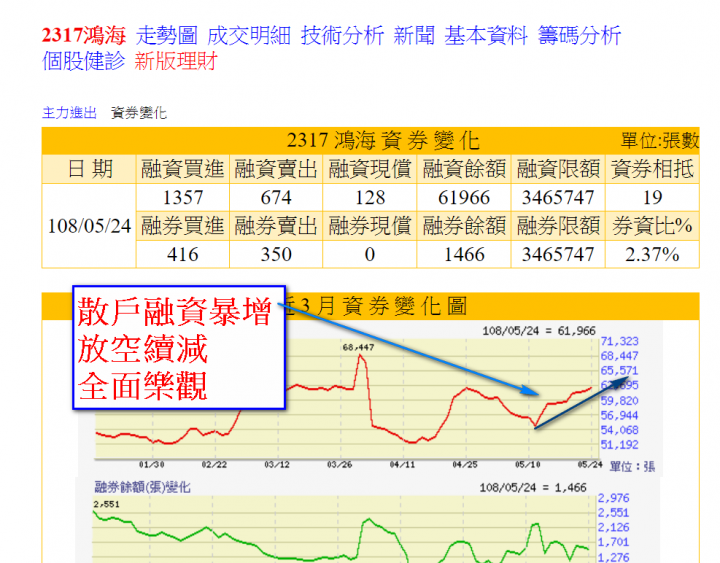Click the 融資限額 column header
This screenshot has width=720, height=563.
coord(558,169)
